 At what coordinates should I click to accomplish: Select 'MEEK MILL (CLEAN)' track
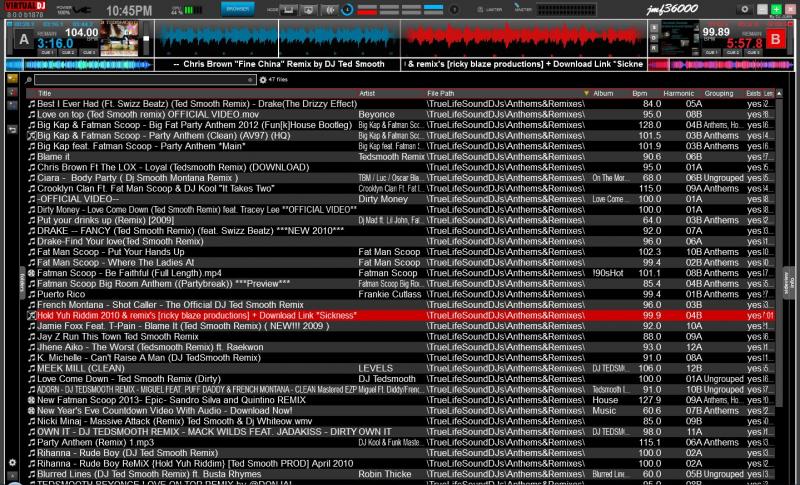[x=401, y=368]
